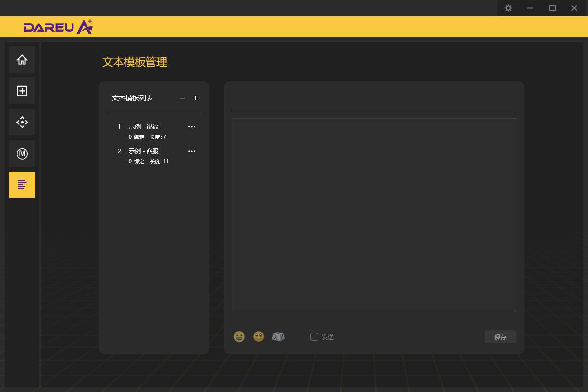Open the grinning emoji picker

point(239,337)
